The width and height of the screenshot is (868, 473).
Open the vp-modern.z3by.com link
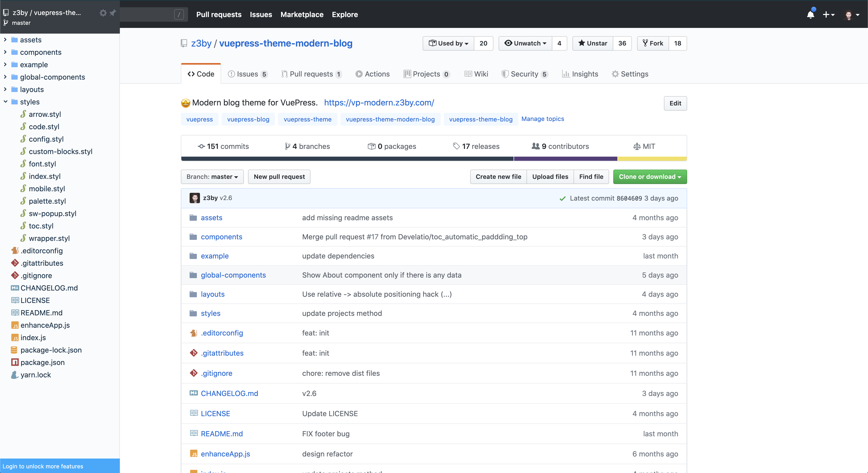point(379,103)
